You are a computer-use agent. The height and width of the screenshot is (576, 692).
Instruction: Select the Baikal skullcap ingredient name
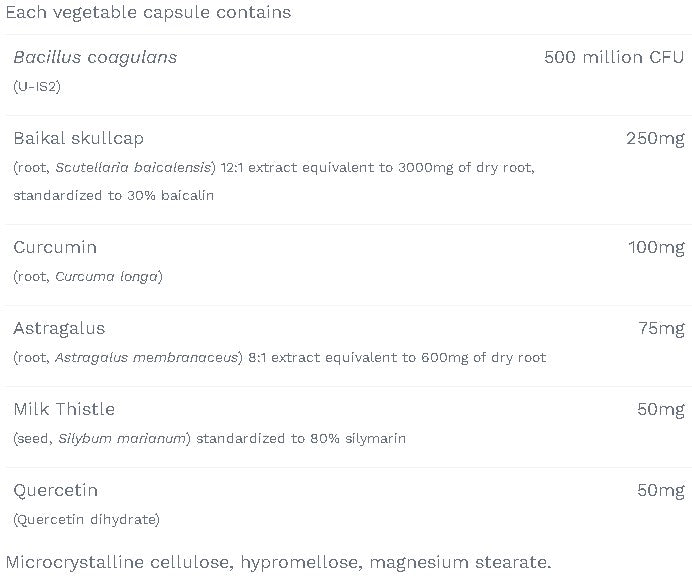pos(78,138)
